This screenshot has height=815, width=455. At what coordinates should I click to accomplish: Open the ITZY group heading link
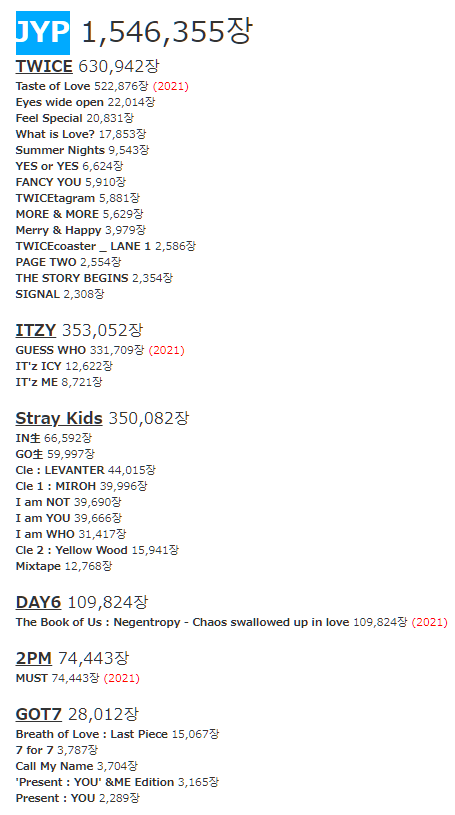click(x=36, y=330)
